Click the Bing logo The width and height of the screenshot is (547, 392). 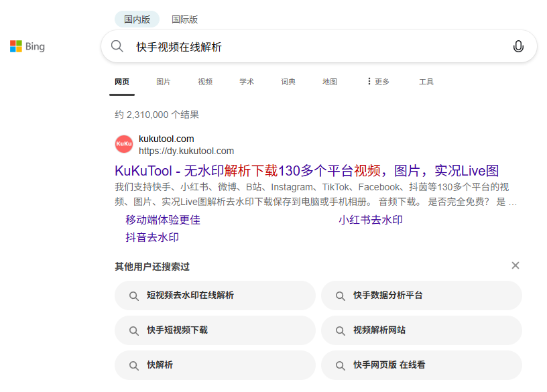click(27, 46)
